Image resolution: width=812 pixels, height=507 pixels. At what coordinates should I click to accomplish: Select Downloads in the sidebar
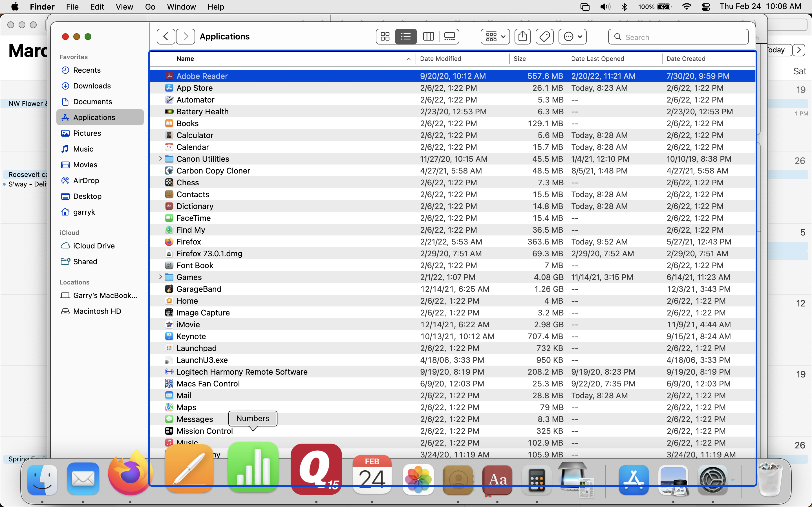pyautogui.click(x=92, y=86)
